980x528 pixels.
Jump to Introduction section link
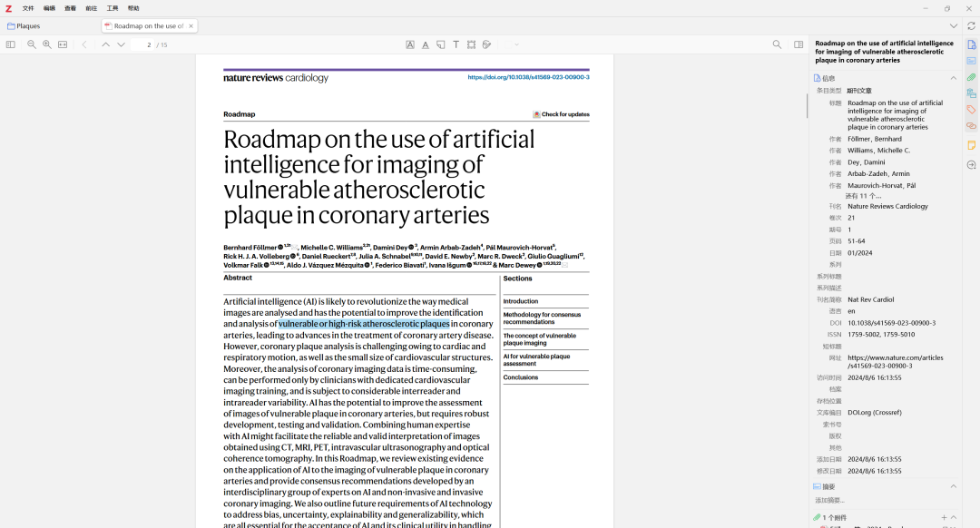point(521,301)
